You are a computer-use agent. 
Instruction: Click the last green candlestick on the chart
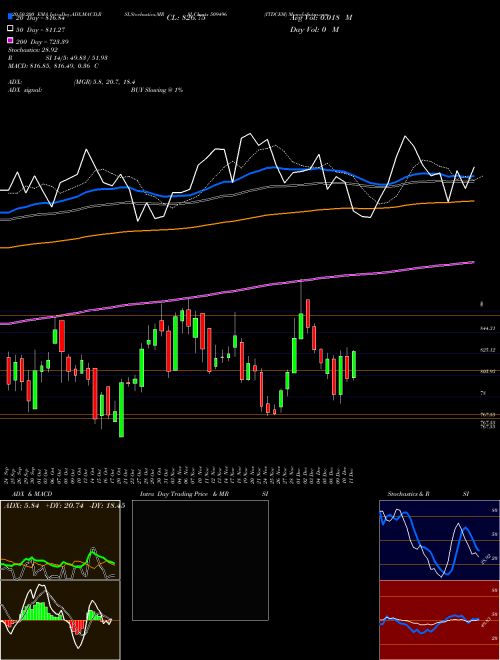(354, 365)
